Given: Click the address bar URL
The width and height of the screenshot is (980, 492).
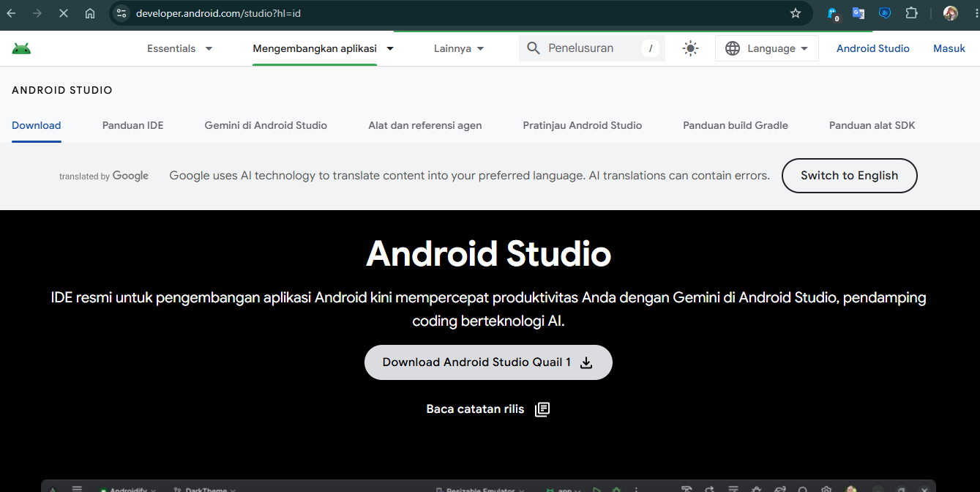Looking at the screenshot, I should [x=218, y=13].
